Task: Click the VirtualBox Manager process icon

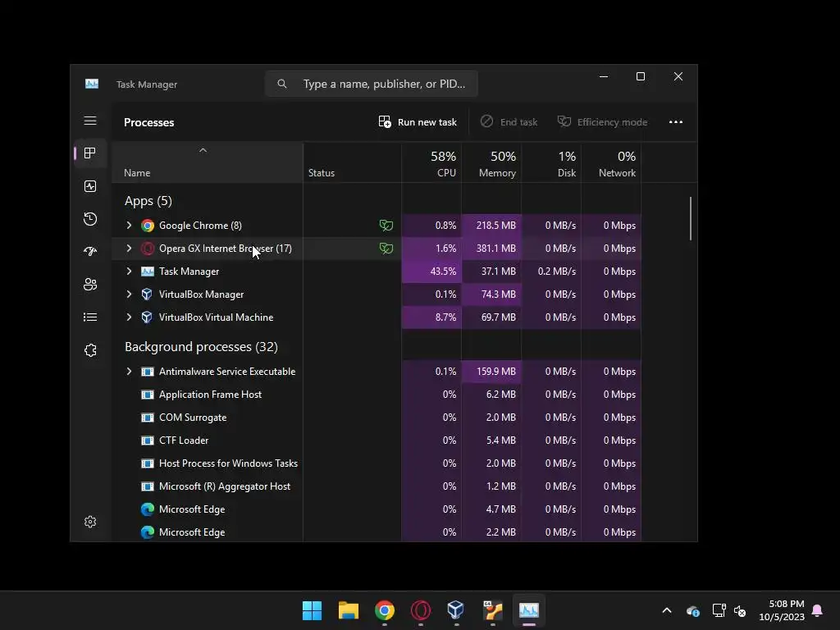Action: pos(147,294)
